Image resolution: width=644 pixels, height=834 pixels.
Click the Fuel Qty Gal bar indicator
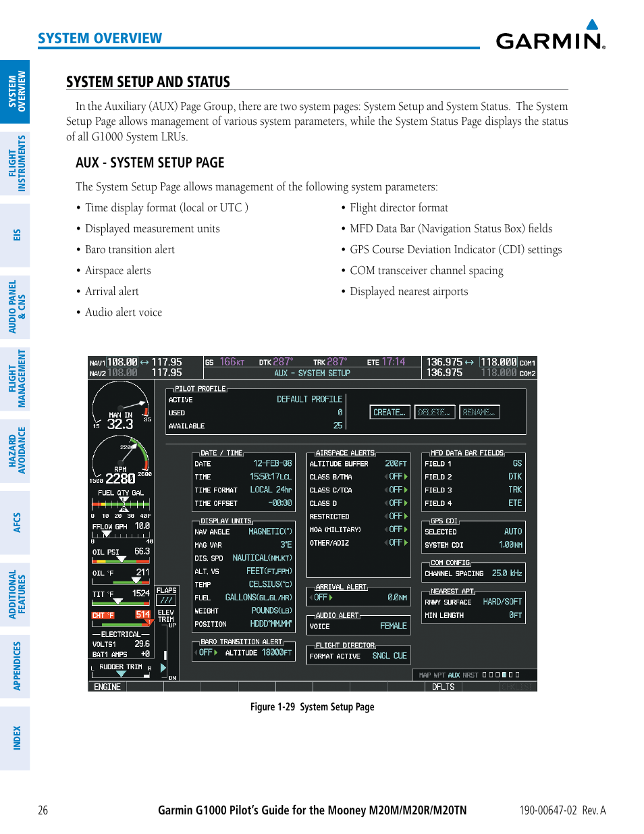pos(121,504)
